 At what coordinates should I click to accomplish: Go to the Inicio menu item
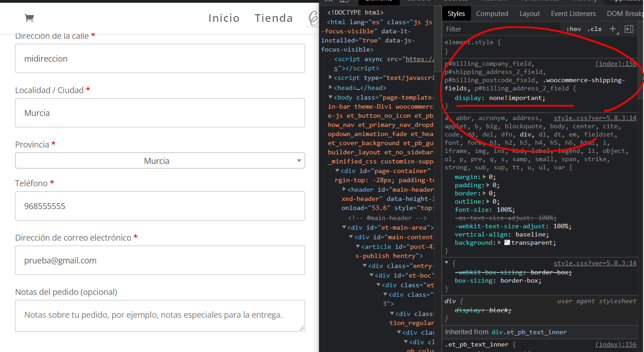coord(224,18)
